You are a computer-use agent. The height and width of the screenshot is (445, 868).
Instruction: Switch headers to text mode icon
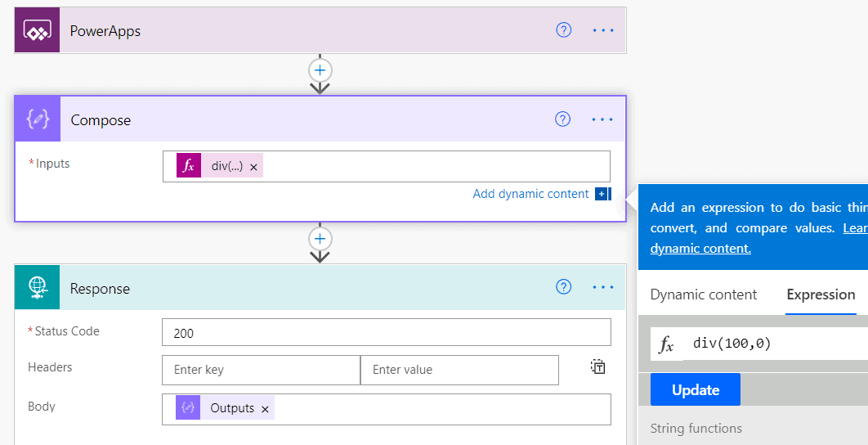(x=598, y=366)
